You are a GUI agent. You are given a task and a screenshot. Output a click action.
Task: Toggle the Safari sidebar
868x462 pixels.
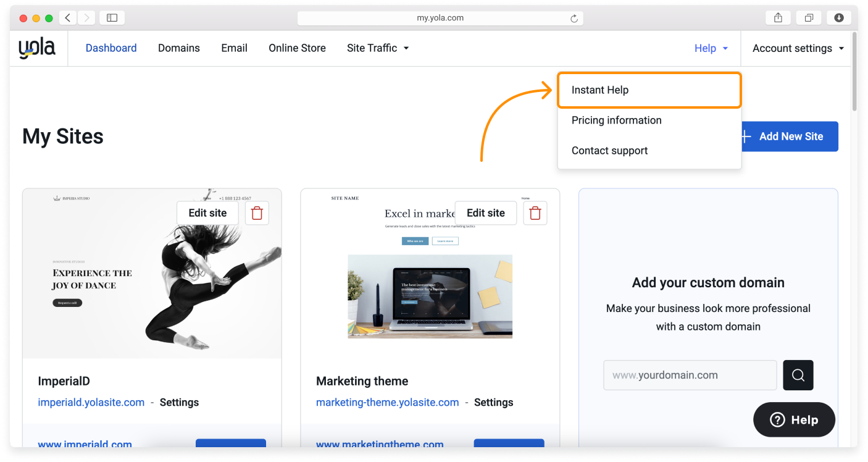pyautogui.click(x=112, y=18)
